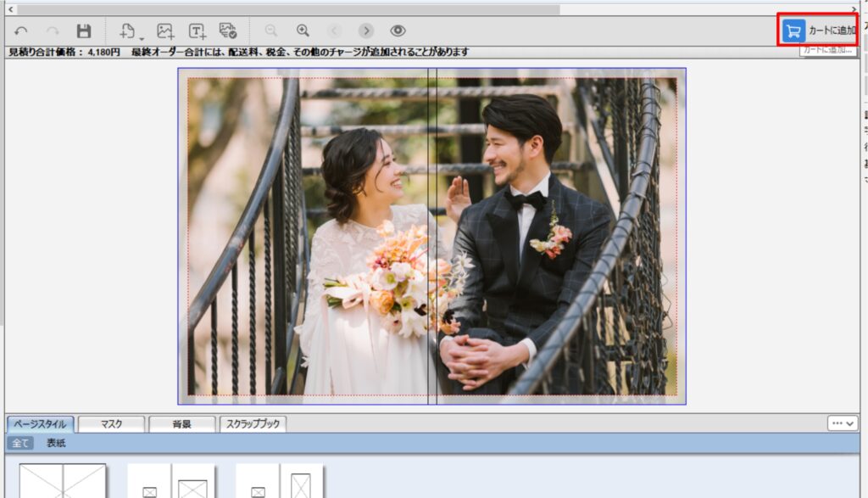The height and width of the screenshot is (498, 868).
Task: Click the add image box icon
Action: click(x=165, y=31)
